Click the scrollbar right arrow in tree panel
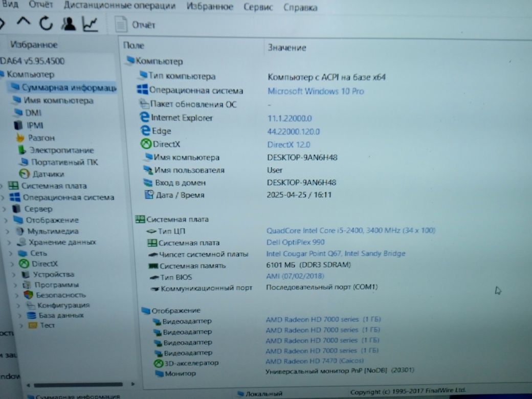This screenshot has width=532, height=399. pos(133,384)
